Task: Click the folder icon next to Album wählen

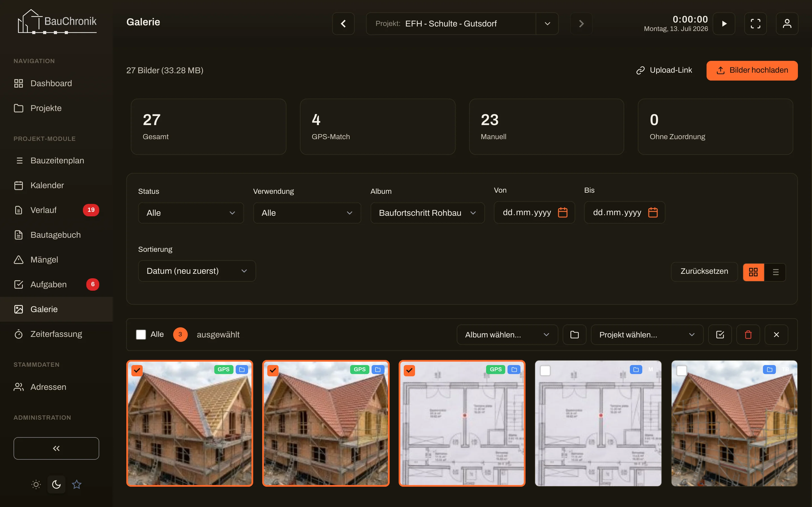Action: click(x=574, y=334)
